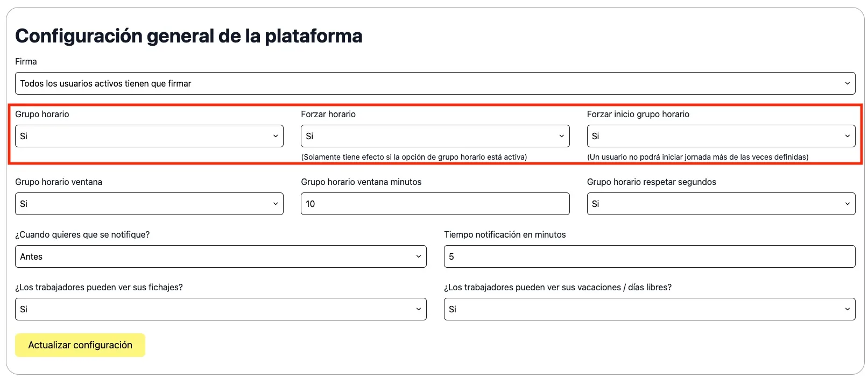This screenshot has width=868, height=379.
Task: Open Grupo horario ventana dropdown
Action: point(149,204)
